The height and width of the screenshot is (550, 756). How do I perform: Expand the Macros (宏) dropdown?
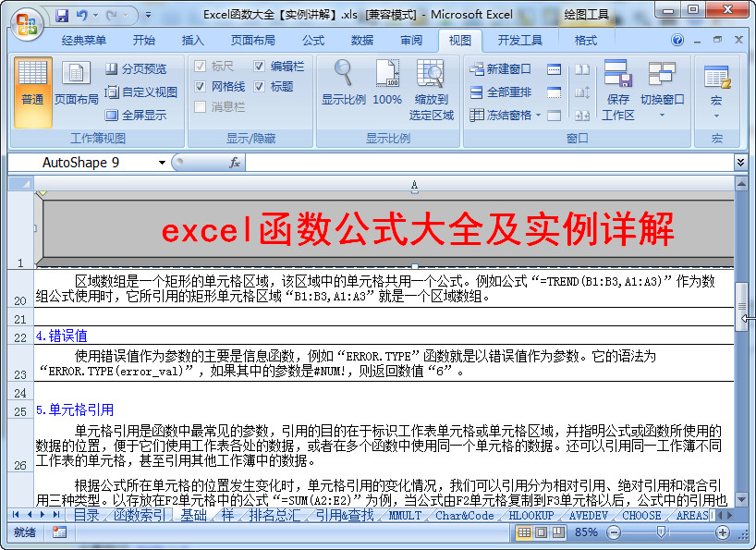pyautogui.click(x=716, y=116)
